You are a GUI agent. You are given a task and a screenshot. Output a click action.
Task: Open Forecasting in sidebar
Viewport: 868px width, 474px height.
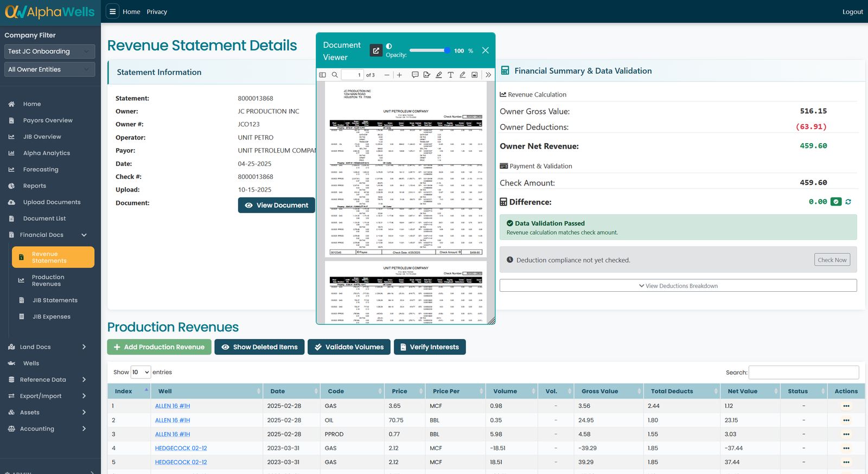[41, 169]
